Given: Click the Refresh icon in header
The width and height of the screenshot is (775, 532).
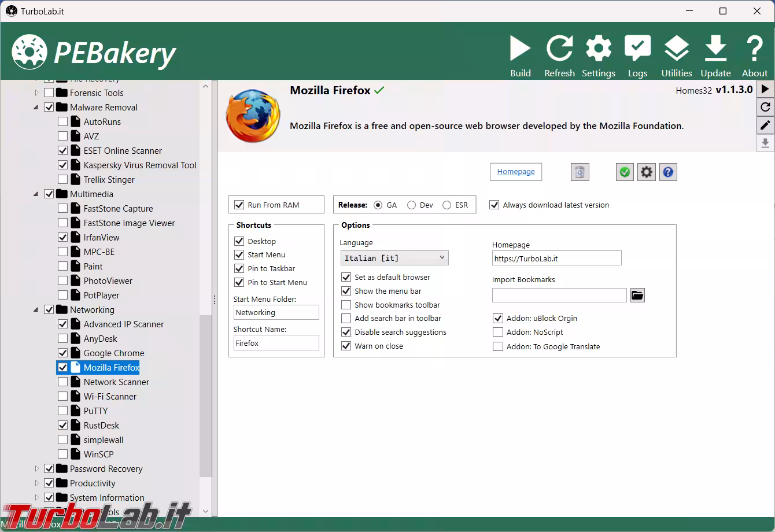Looking at the screenshot, I should tap(559, 49).
